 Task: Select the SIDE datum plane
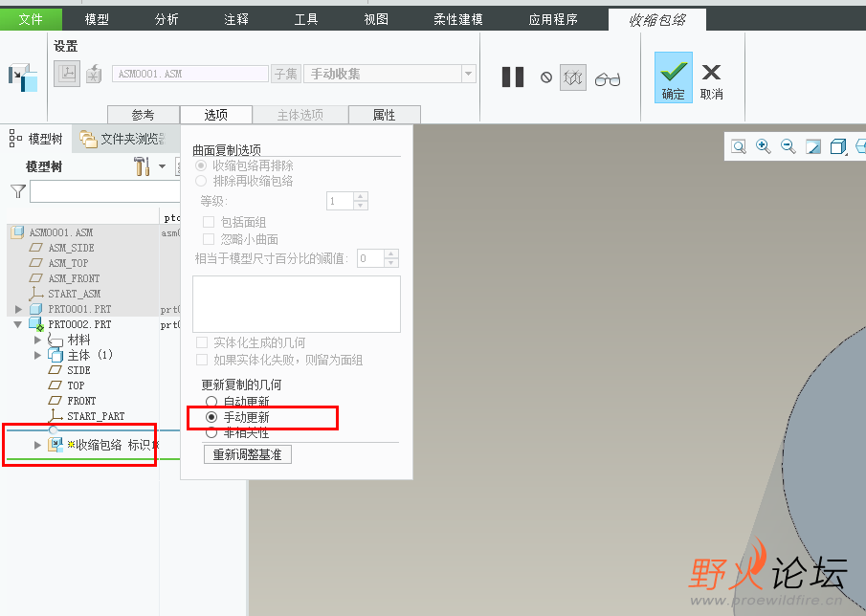78,370
